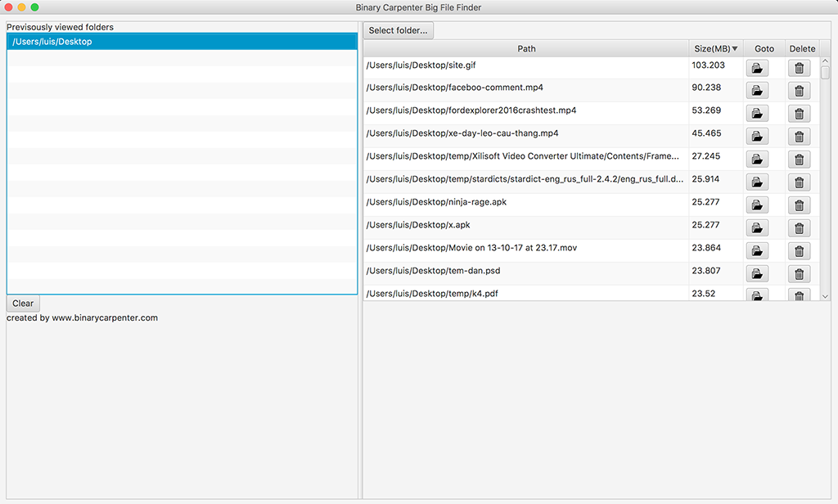
Task: Select tem-dan.psd path cell
Action: coord(526,274)
